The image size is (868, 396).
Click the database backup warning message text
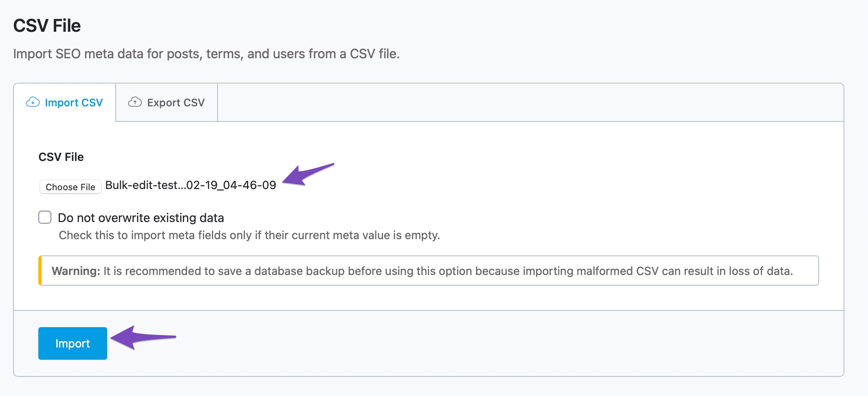click(x=448, y=271)
